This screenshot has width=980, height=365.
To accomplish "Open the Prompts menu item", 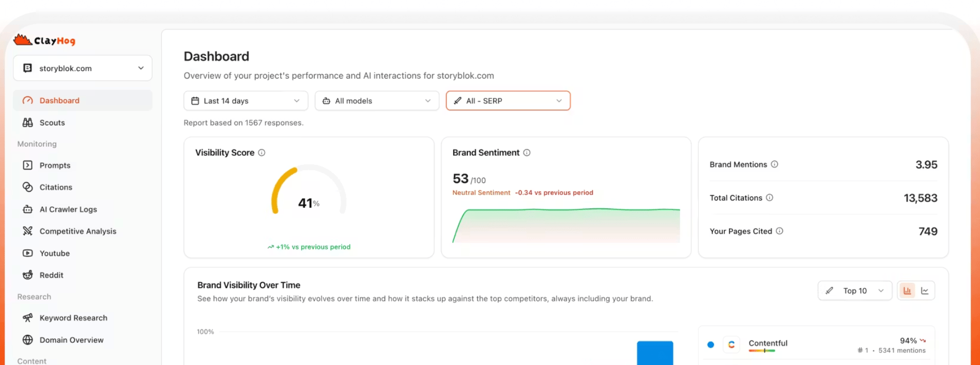I will pyautogui.click(x=55, y=165).
